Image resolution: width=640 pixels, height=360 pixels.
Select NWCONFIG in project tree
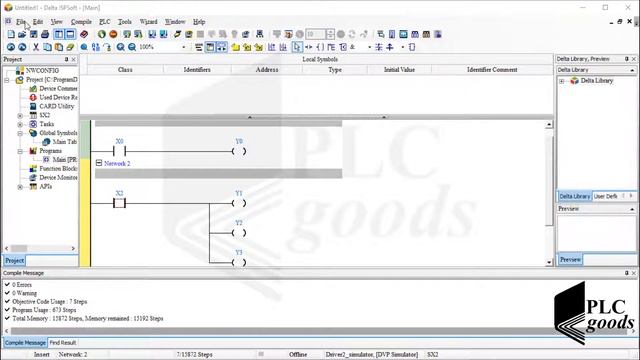(x=42, y=71)
